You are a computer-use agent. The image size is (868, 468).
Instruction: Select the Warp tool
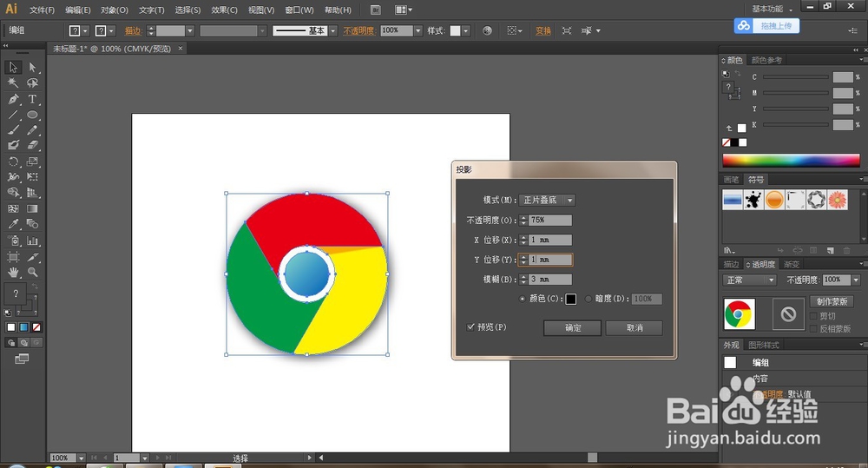click(x=13, y=177)
